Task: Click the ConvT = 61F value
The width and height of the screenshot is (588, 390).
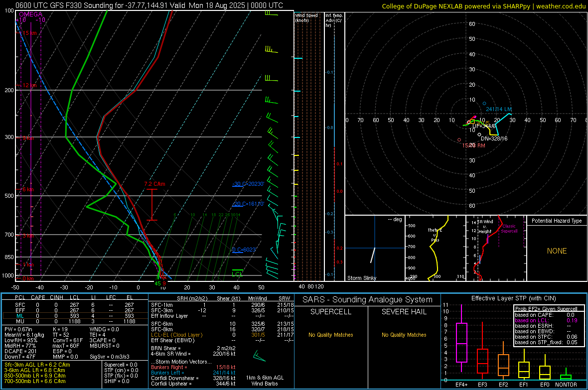Action: (x=68, y=340)
